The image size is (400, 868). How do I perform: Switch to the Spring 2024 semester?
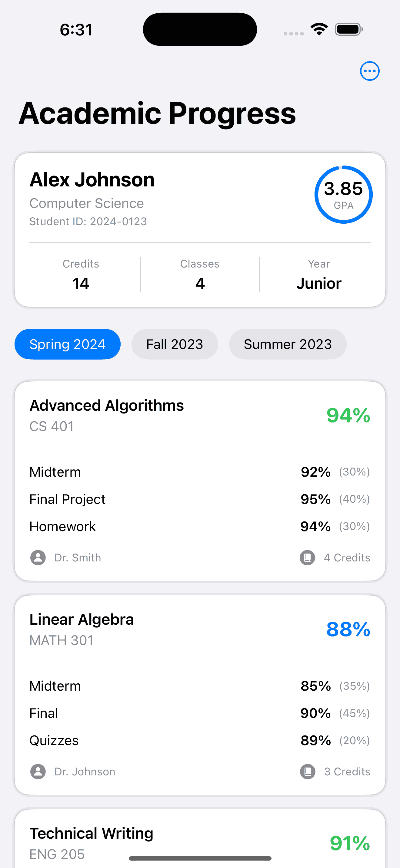coord(67,344)
